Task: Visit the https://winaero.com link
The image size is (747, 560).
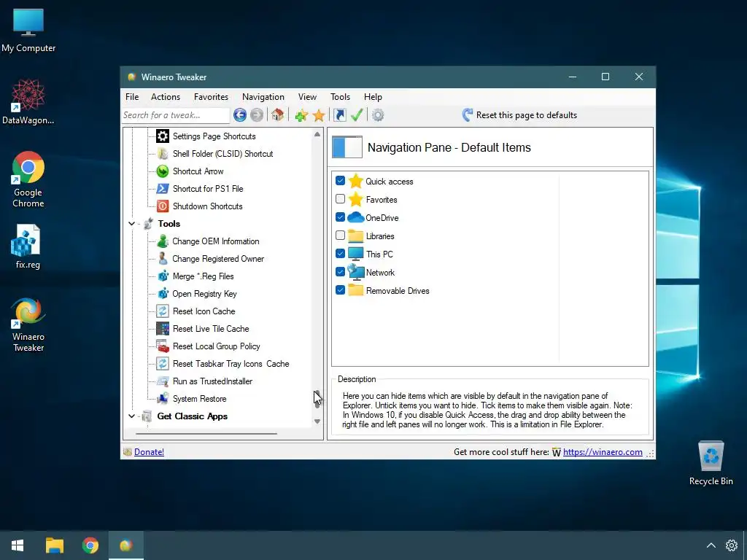Action: [x=603, y=452]
